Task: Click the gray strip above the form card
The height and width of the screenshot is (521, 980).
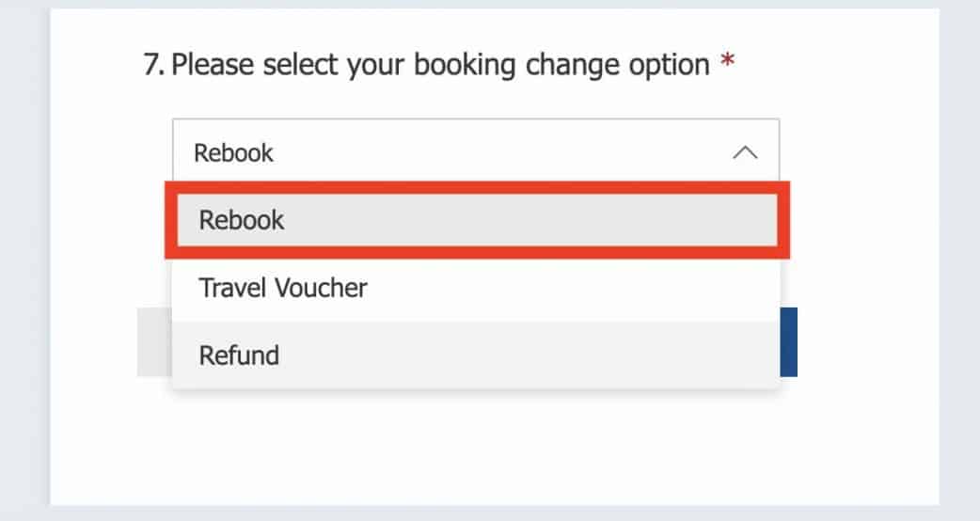Action: click(x=489, y=4)
